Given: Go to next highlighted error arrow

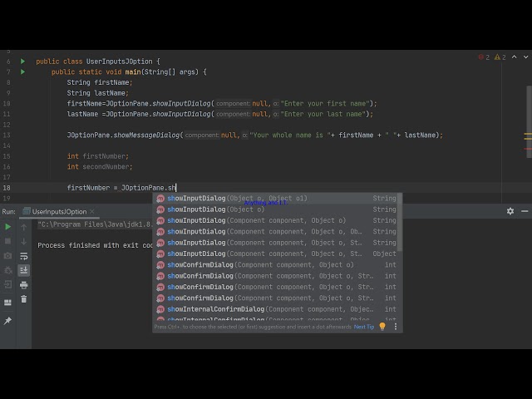Looking at the screenshot, I should tap(526, 57).
